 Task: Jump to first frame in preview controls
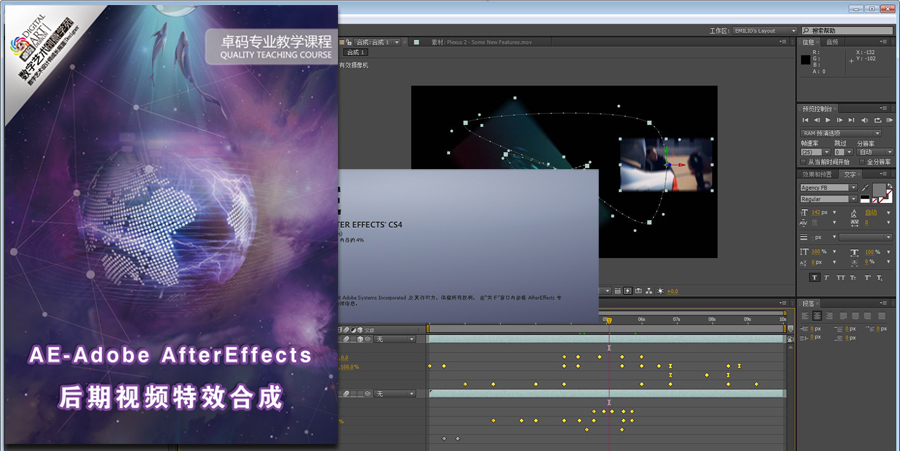(805, 120)
